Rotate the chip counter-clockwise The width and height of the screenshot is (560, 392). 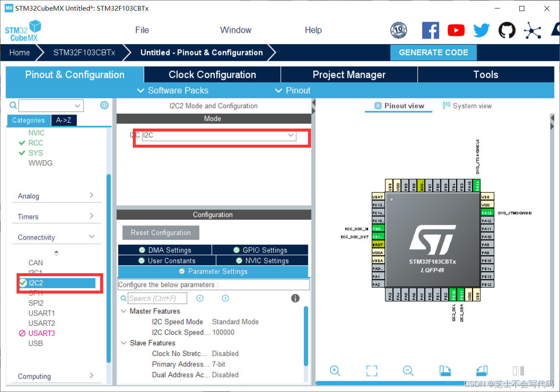pos(482,371)
